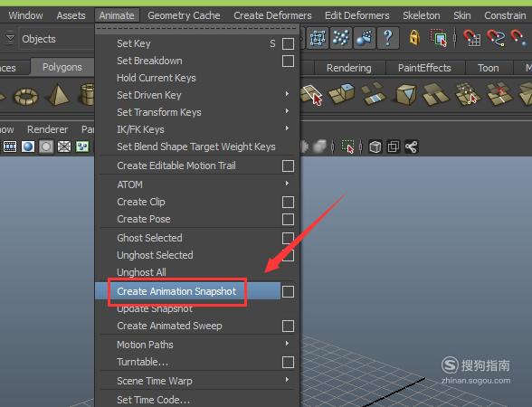Open Create Editable Motion Trail options box
Viewport: 532px width, 407px height.
pyautogui.click(x=288, y=166)
